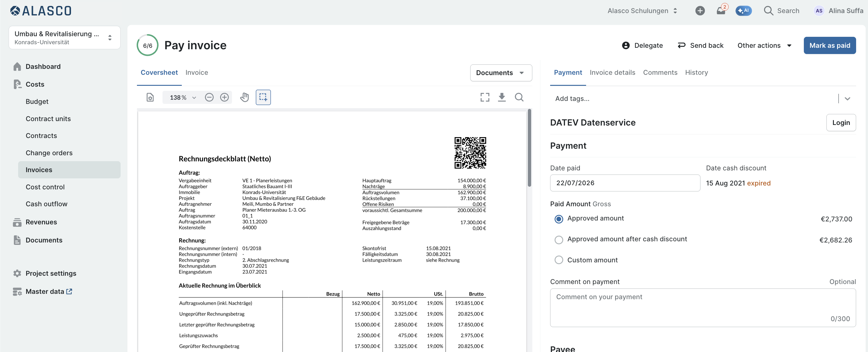Screen dimensions: 868x352
Task: Expand the Other actions menu
Action: click(764, 45)
